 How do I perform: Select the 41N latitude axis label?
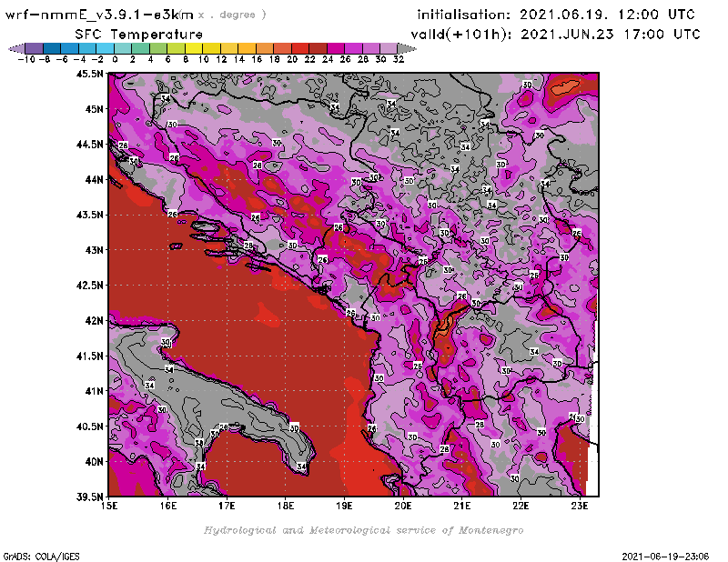pyautogui.click(x=94, y=391)
